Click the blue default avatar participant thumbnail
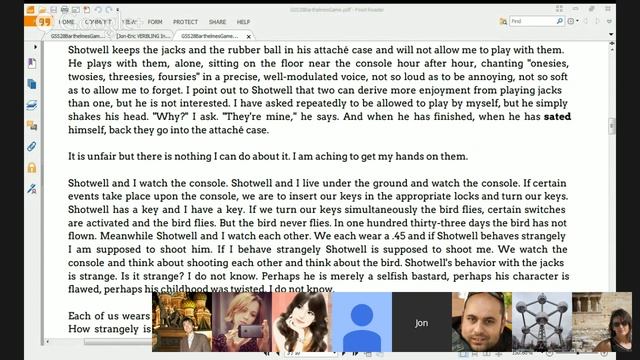 point(362,322)
